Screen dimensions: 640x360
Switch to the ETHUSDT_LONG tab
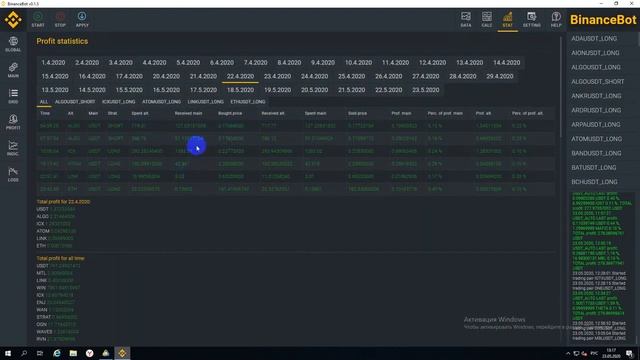pos(248,102)
